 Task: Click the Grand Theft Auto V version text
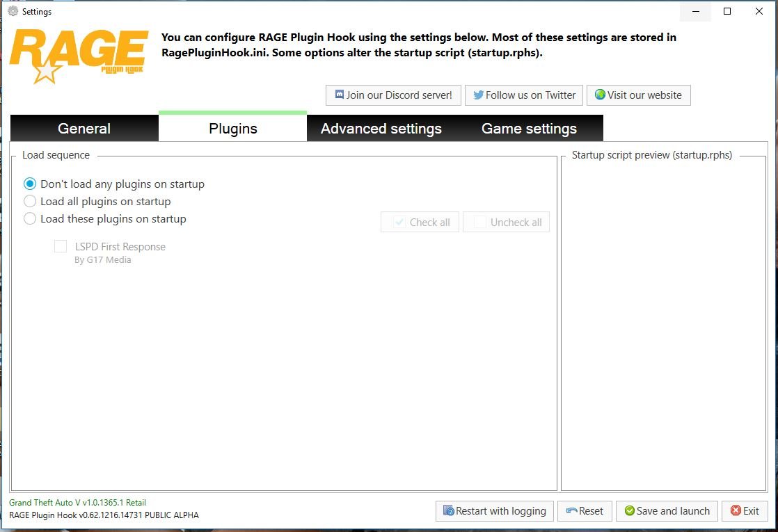tap(77, 502)
